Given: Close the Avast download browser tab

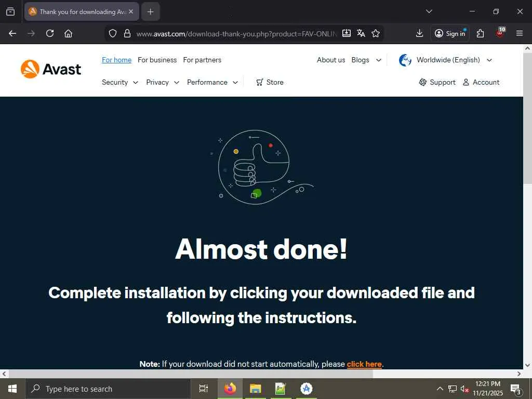Looking at the screenshot, I should click(x=131, y=11).
